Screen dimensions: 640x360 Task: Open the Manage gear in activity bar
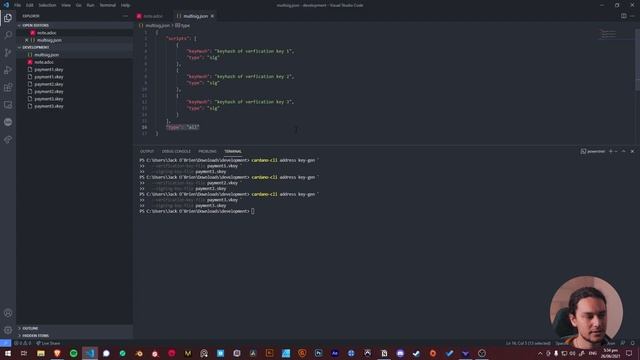[x=8, y=330]
